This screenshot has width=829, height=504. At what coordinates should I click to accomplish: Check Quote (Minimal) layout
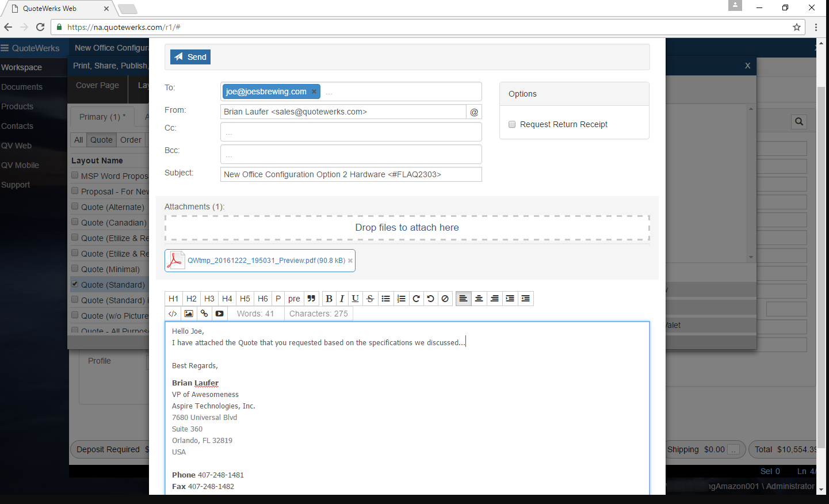(75, 269)
